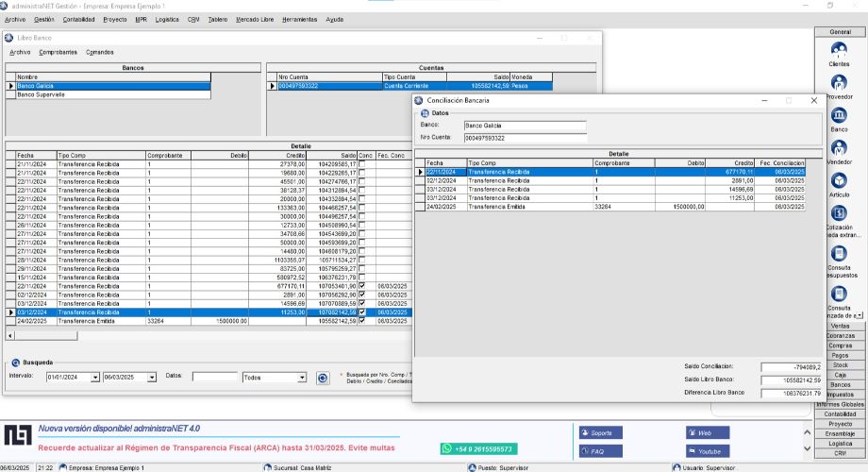Expand the Stock sidebar section
This screenshot has width=868, height=472.
tap(840, 365)
